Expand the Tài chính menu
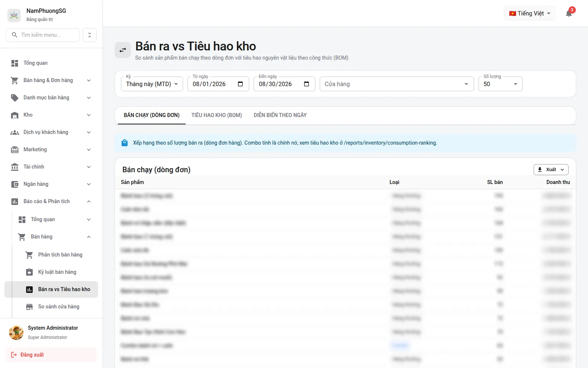 click(x=51, y=167)
